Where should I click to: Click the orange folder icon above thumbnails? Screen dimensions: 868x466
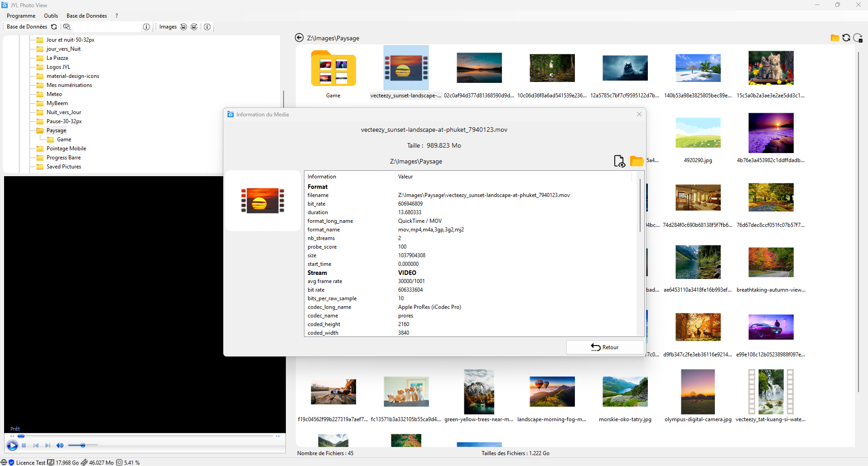tap(834, 38)
